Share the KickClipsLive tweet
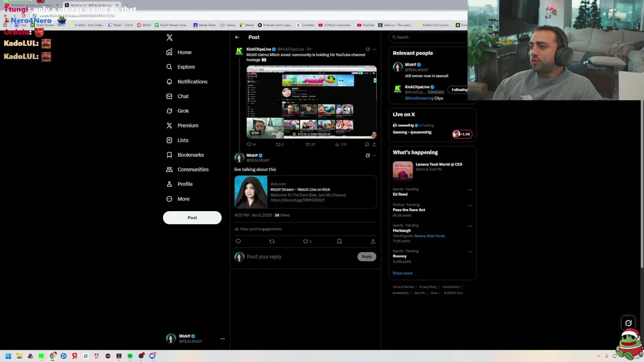The width and height of the screenshot is (644, 362). tap(374, 144)
